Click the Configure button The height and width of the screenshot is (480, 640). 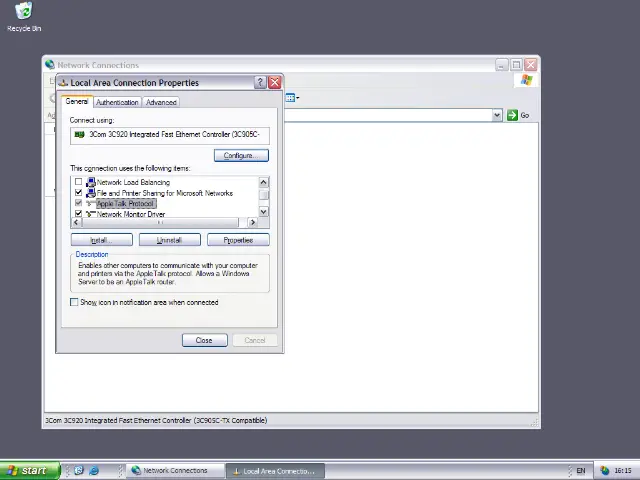tap(241, 156)
